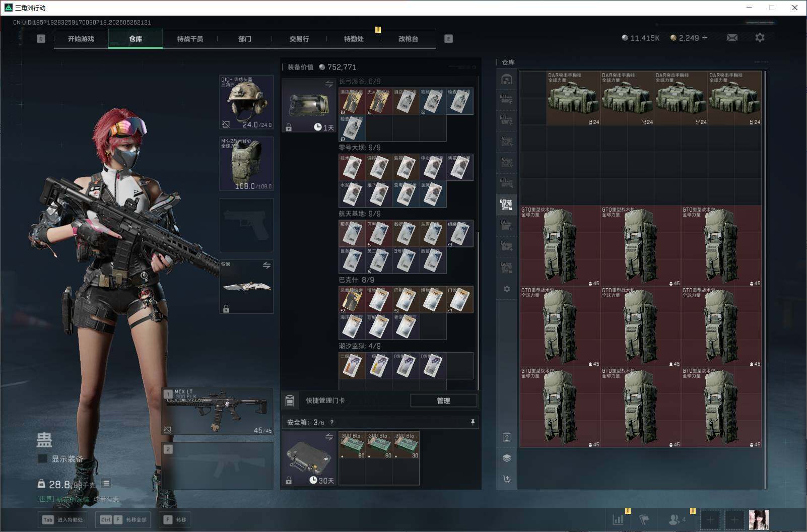
Task: Select the DICH training helmet slot
Action: pyautogui.click(x=247, y=102)
